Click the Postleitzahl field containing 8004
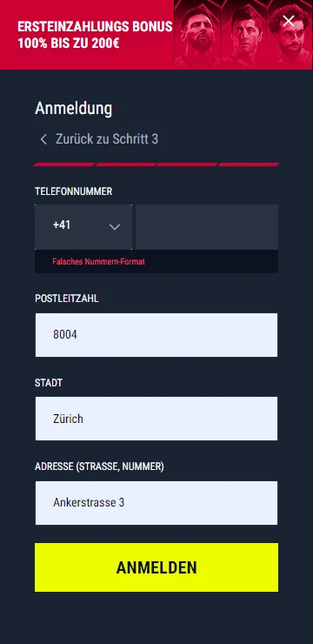The width and height of the screenshot is (313, 644). pos(156,335)
